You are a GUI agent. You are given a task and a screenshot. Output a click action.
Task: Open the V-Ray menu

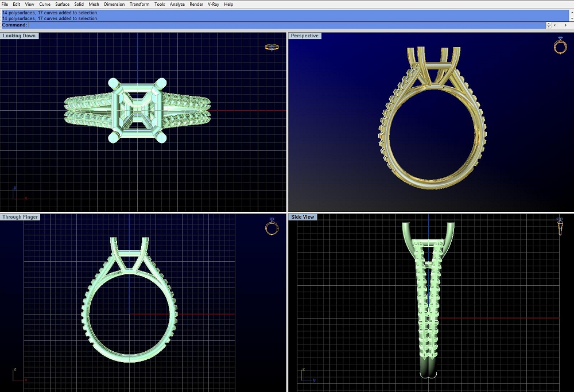pyautogui.click(x=214, y=5)
